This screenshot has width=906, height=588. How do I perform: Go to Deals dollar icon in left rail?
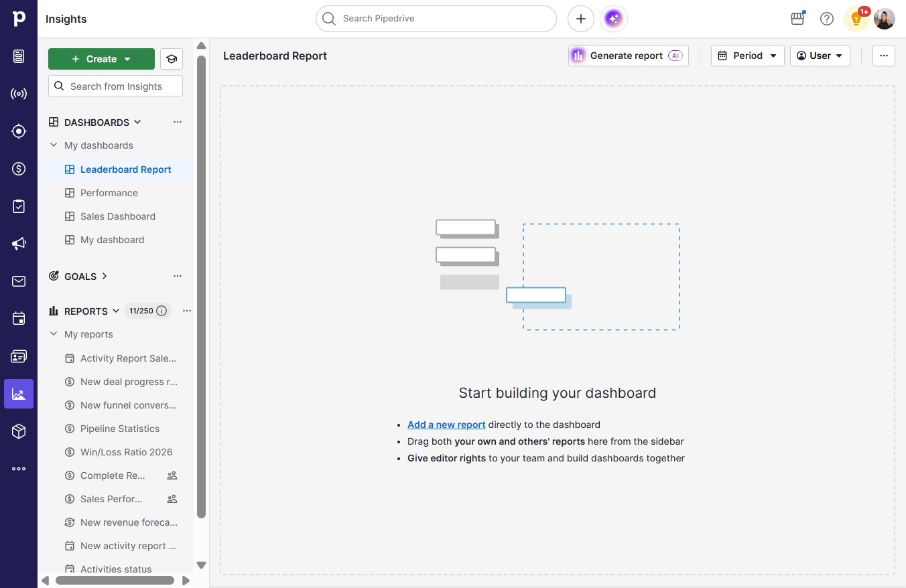pyautogui.click(x=19, y=169)
